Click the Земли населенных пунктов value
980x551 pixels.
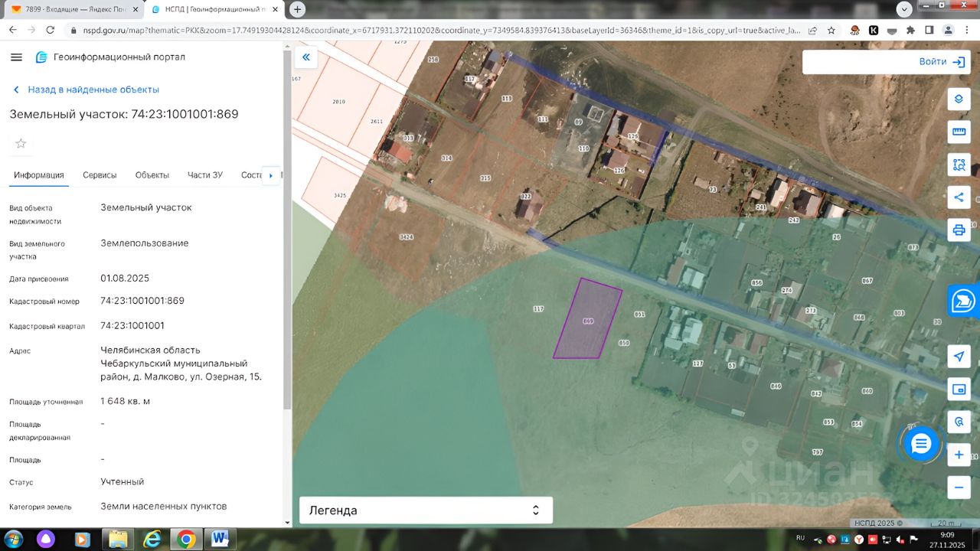(x=164, y=507)
